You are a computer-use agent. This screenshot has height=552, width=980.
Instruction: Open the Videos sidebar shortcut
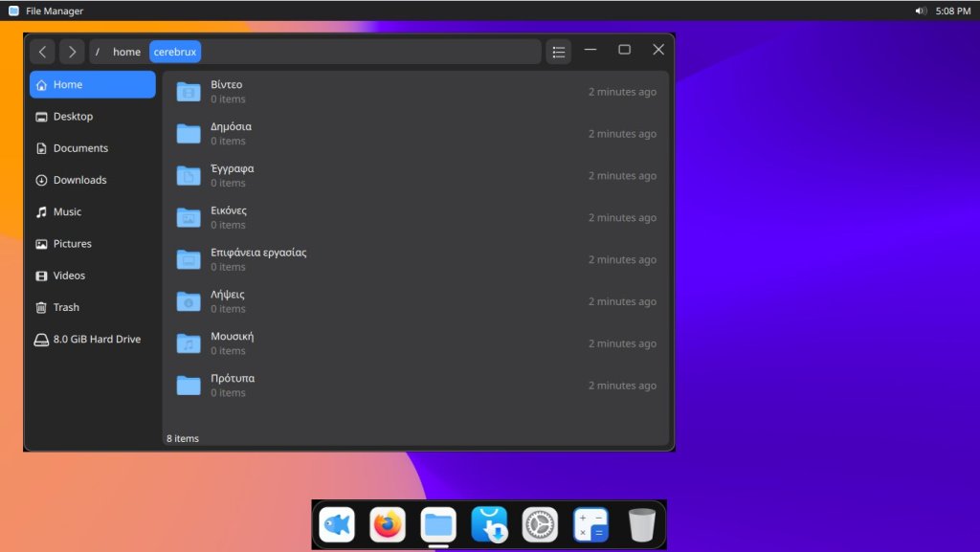[x=68, y=276]
